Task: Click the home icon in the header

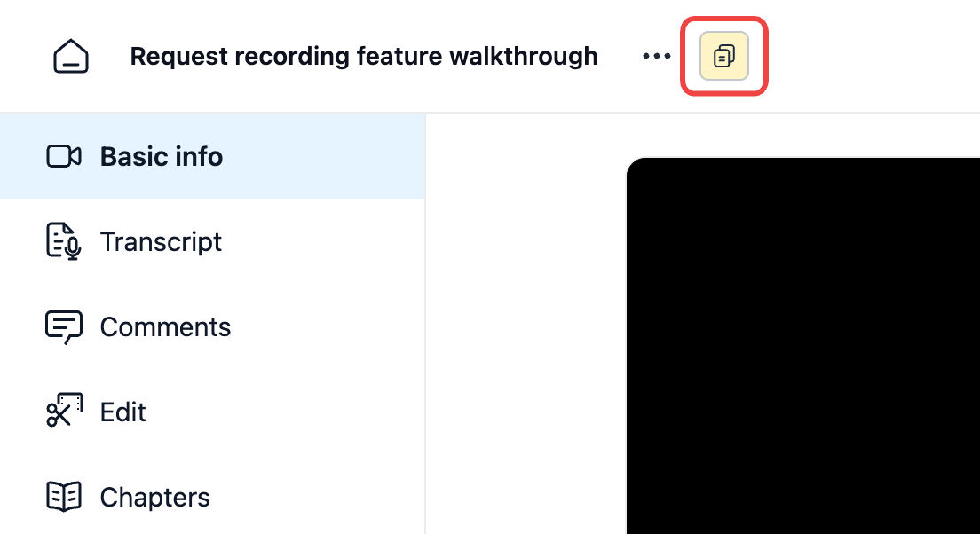Action: 71,55
